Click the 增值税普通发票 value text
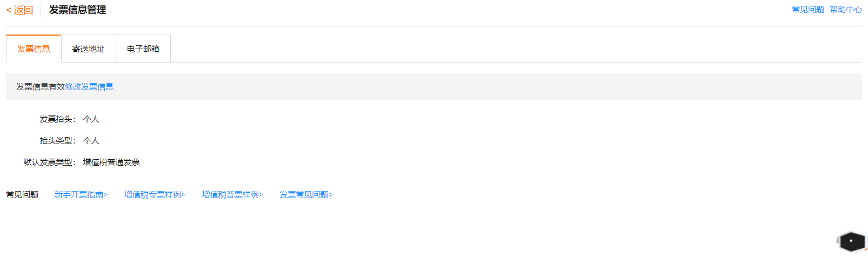The height and width of the screenshot is (279, 868). [111, 162]
